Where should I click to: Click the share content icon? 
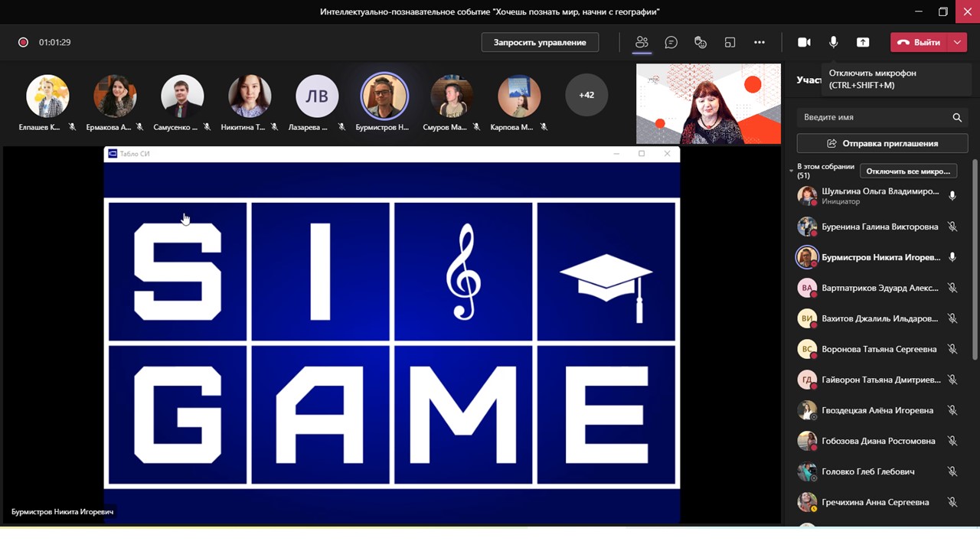(863, 42)
